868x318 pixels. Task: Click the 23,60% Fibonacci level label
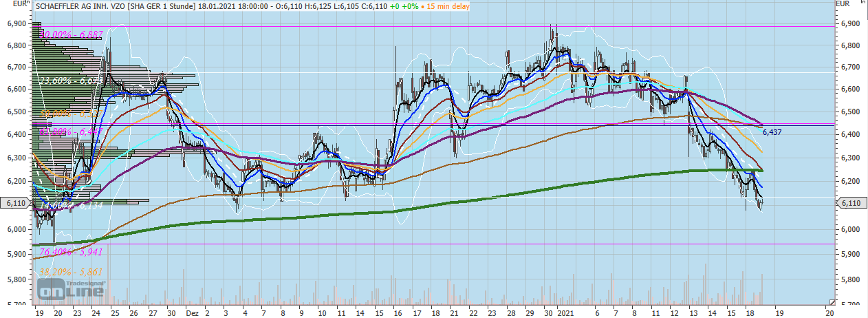pos(71,81)
